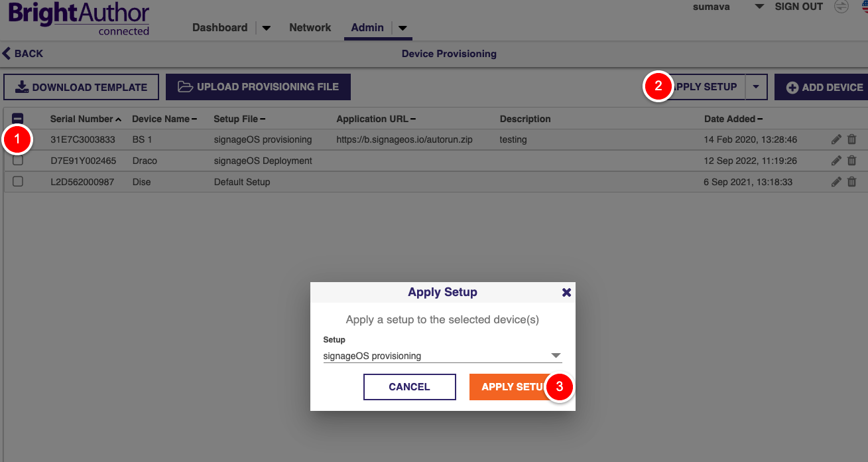This screenshot has width=868, height=462.
Task: Click the edit pencil for BS 1
Action: tap(836, 139)
